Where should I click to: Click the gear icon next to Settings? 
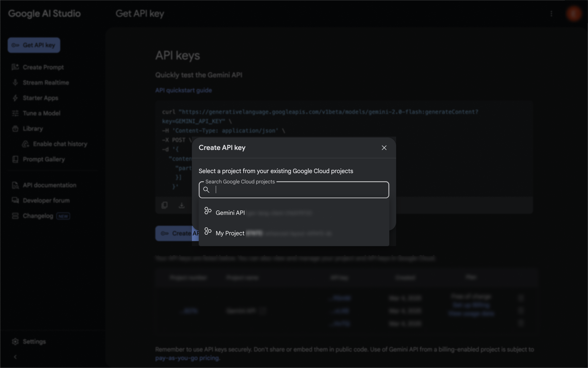(15, 341)
